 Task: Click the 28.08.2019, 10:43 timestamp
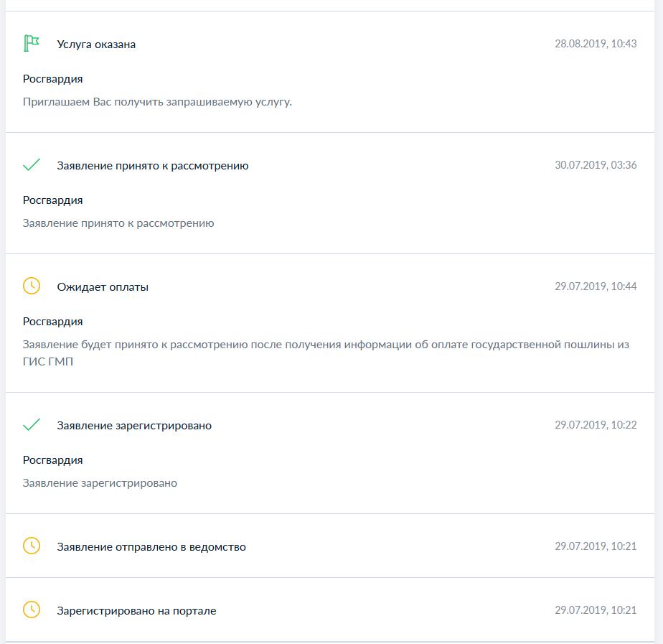click(596, 44)
